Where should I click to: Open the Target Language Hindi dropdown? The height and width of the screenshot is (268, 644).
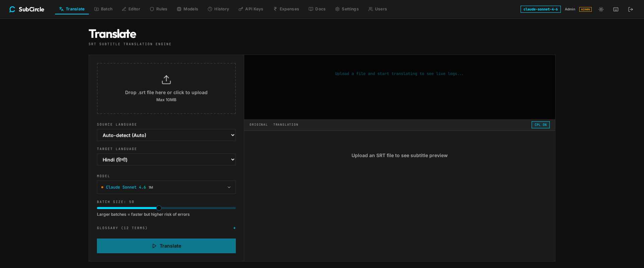(x=166, y=160)
